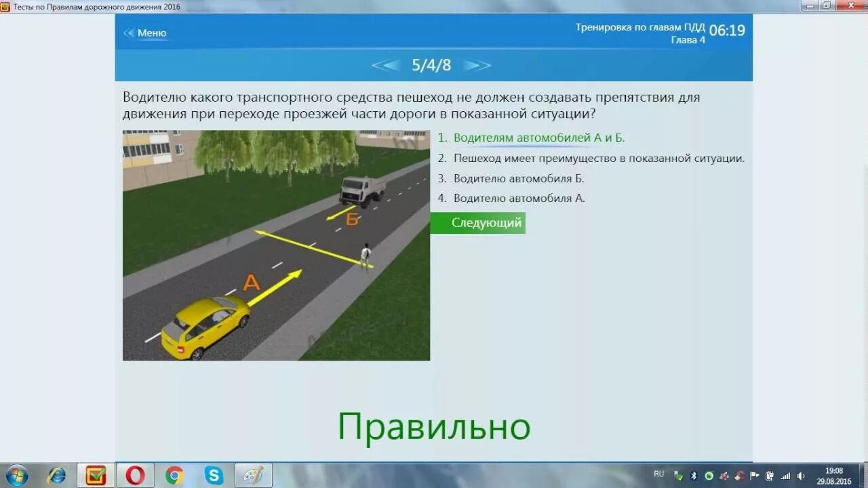Click the RU language indicator
The image size is (868, 488).
(x=659, y=474)
